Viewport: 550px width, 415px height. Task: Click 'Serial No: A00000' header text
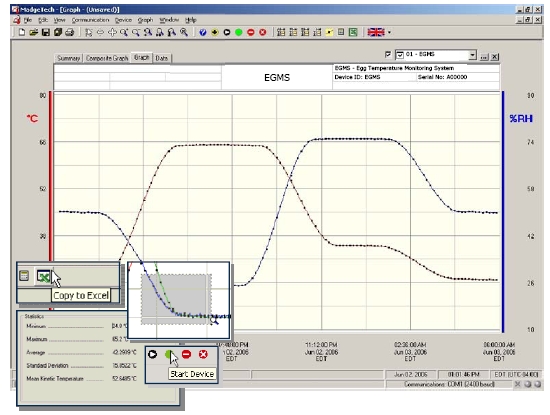[442, 77]
